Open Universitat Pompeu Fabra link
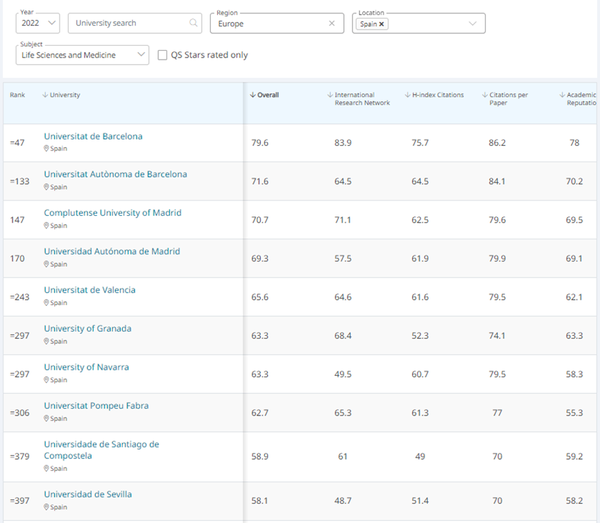This screenshot has width=600, height=523. coord(98,405)
